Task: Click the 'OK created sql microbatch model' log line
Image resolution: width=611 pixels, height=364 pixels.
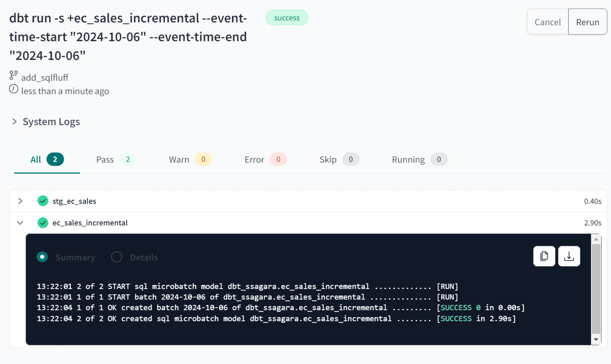Action: [276, 318]
